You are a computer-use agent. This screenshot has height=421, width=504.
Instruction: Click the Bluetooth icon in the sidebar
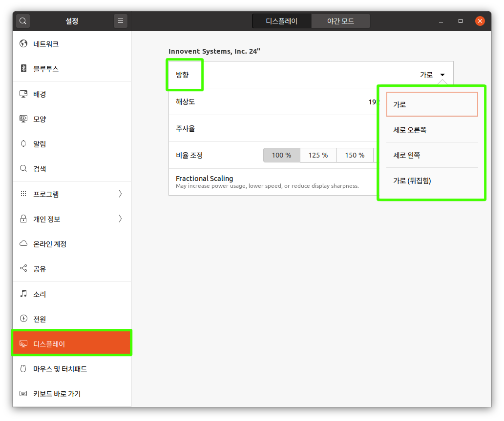(x=23, y=68)
